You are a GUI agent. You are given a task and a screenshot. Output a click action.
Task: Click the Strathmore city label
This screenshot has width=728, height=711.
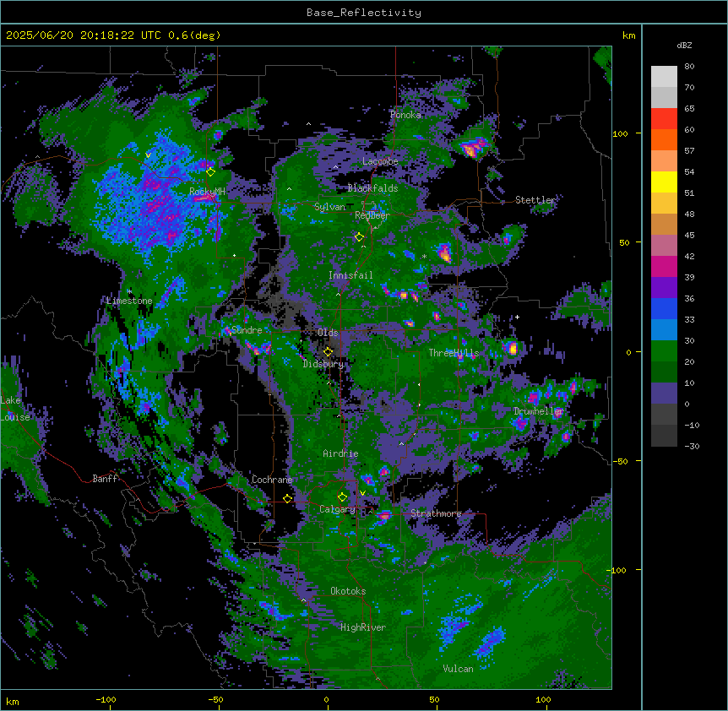[x=436, y=513]
